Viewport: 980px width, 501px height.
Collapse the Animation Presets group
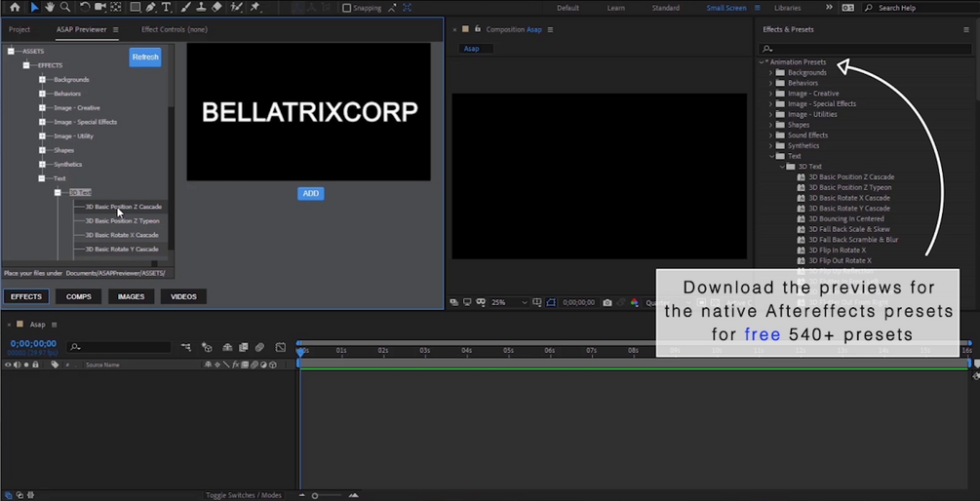point(762,61)
